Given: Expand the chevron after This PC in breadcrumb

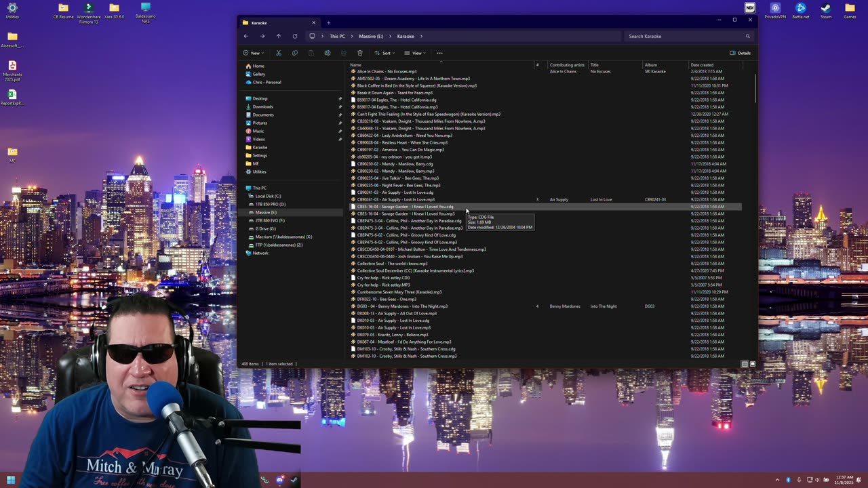Looking at the screenshot, I should pos(352,36).
